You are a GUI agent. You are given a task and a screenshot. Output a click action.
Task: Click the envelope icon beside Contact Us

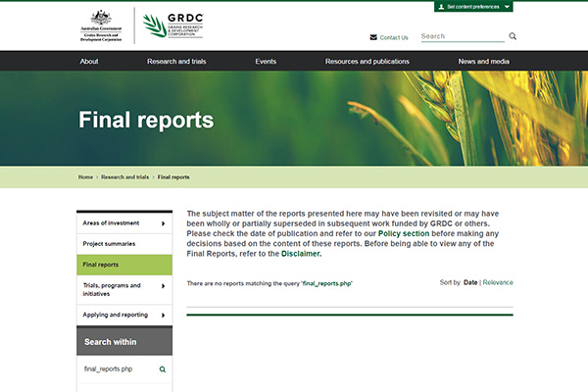(373, 37)
